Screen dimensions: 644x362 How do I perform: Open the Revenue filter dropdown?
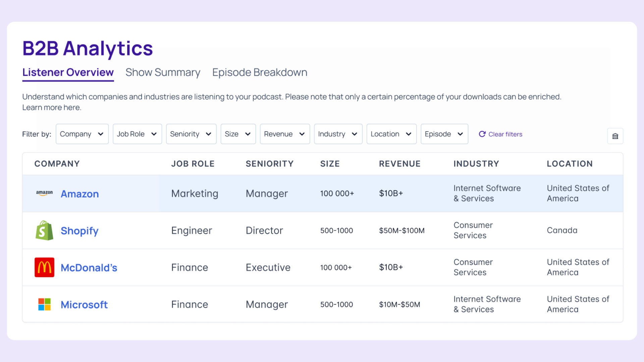[x=284, y=134]
